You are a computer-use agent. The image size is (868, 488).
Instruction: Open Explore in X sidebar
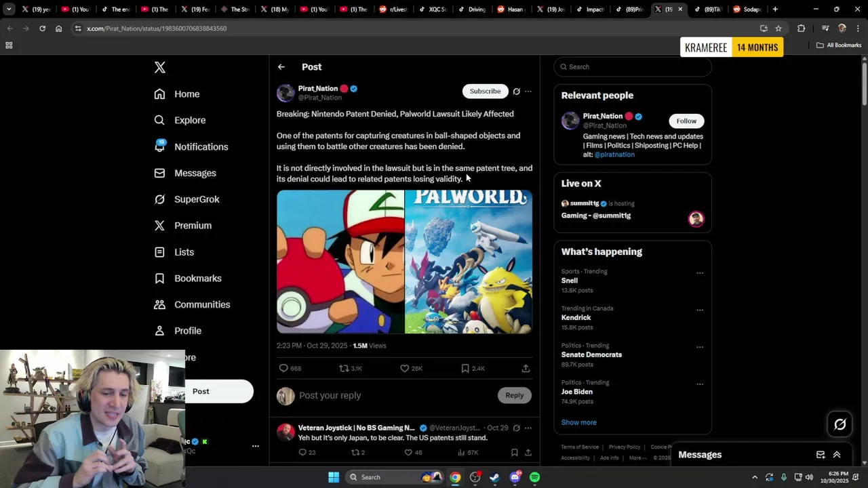tap(180, 120)
